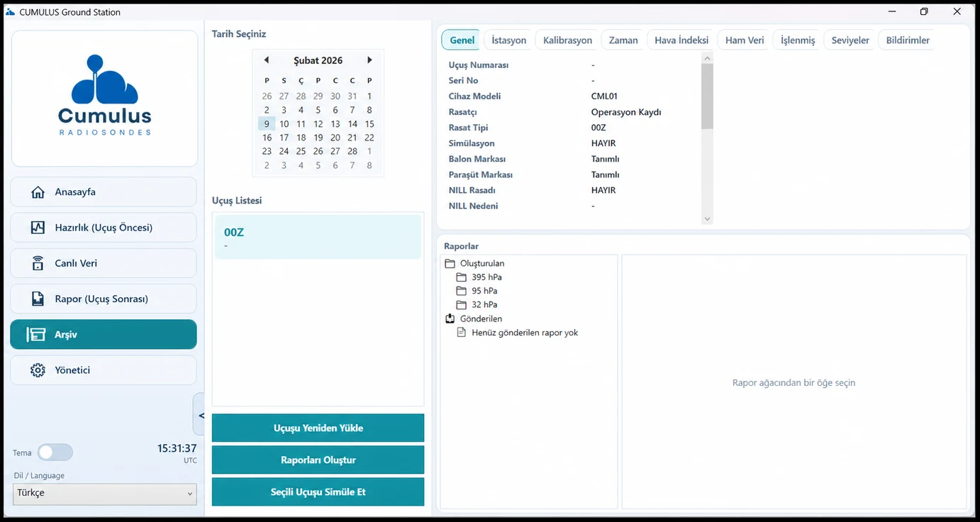Viewport: 980px width, 522px height.
Task: Click the Şubat 2026 month header
Action: click(318, 61)
